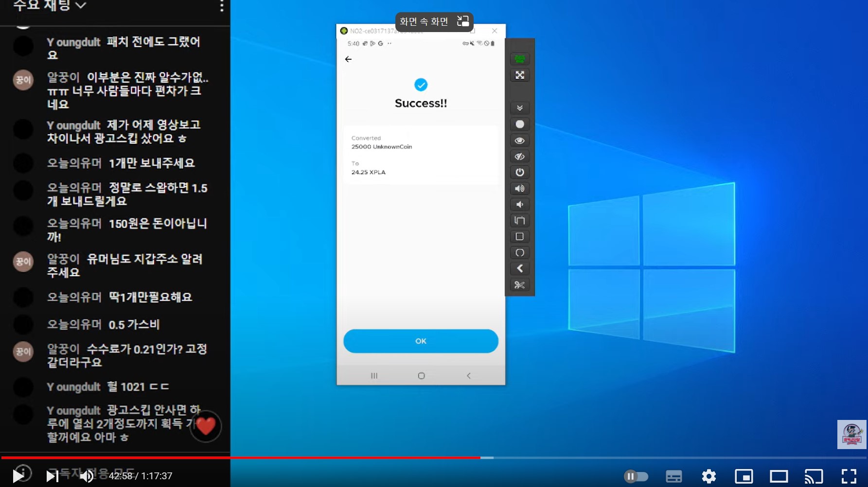Hide screen using the crossed eye icon
Image resolution: width=868 pixels, height=487 pixels.
pos(519,157)
